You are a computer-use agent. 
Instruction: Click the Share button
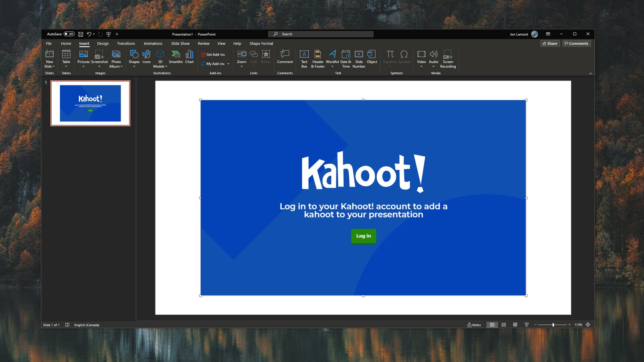click(550, 44)
